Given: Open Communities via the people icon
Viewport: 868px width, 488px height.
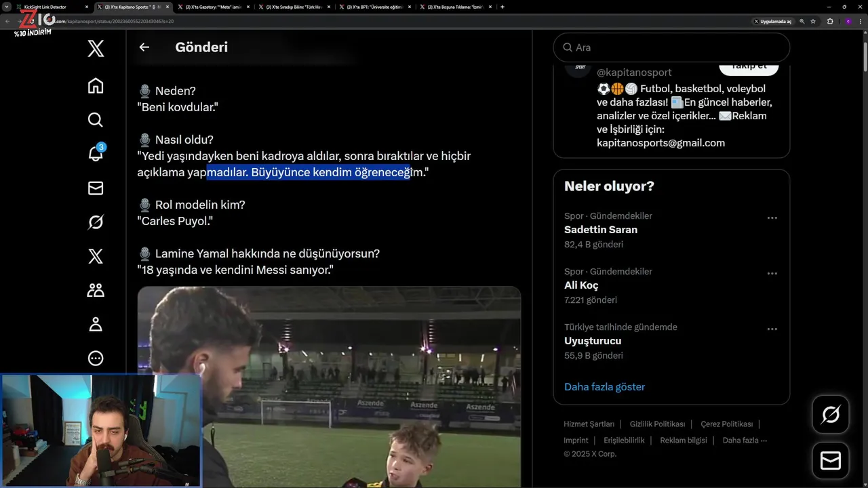Looking at the screenshot, I should coord(96,290).
